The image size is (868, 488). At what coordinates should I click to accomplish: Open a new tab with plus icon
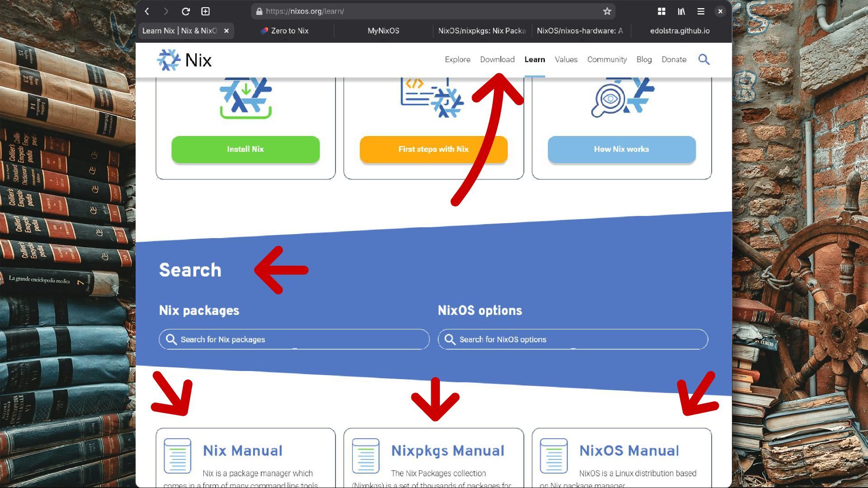(x=205, y=11)
